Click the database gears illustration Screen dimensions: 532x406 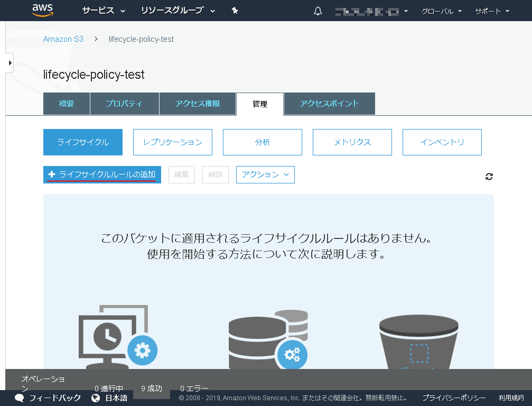pyautogui.click(x=268, y=339)
